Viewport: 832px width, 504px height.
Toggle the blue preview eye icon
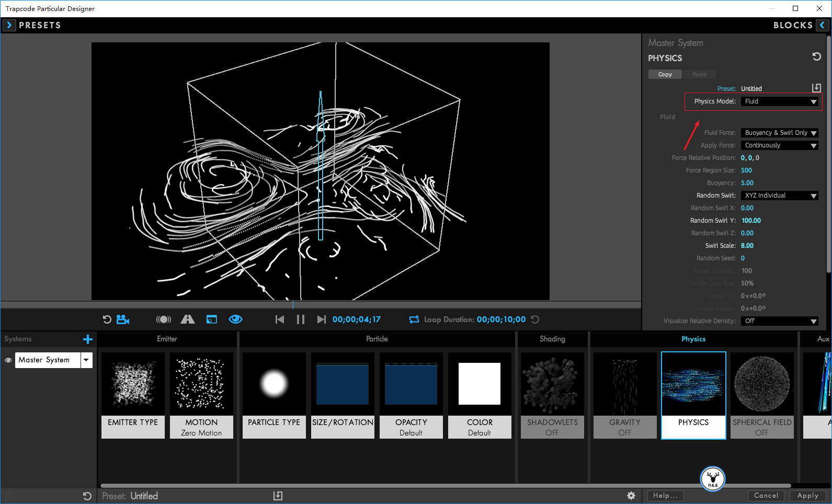coord(236,319)
